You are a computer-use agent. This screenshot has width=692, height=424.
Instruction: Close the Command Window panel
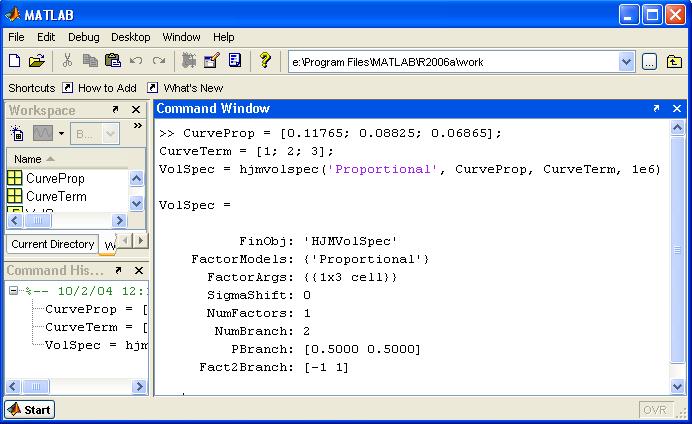click(677, 109)
